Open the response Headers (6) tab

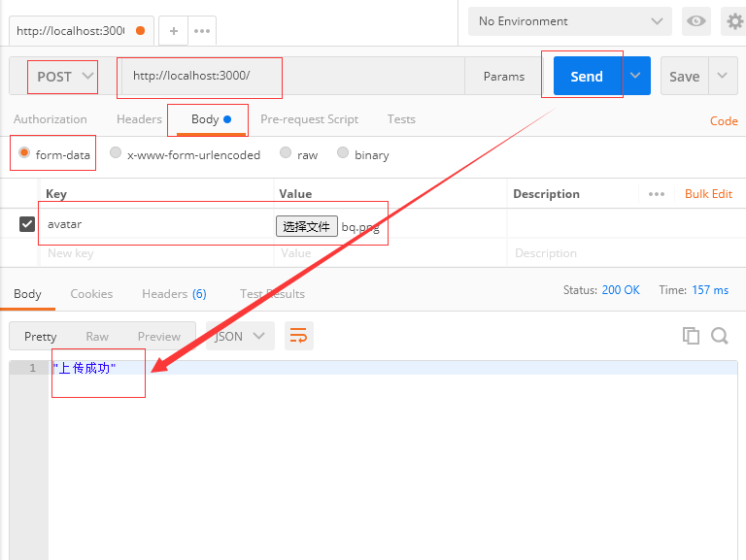(174, 294)
